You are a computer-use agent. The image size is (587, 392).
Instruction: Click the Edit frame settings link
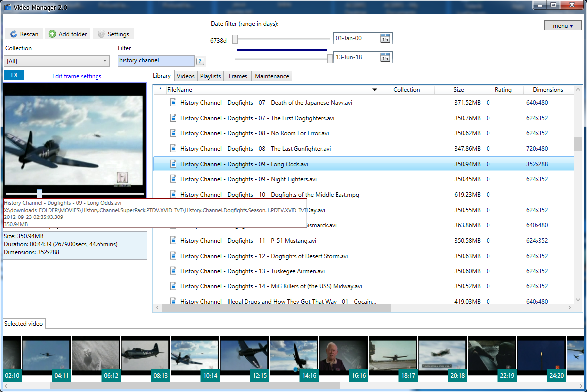[x=76, y=76]
